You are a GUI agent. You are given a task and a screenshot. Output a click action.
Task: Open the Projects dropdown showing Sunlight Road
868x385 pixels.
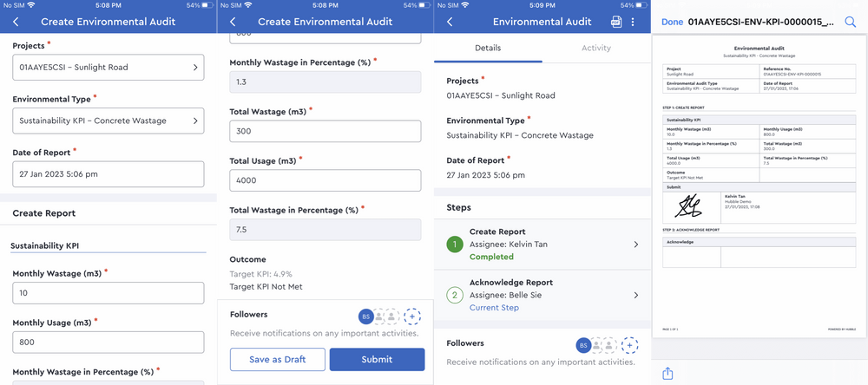pos(108,67)
